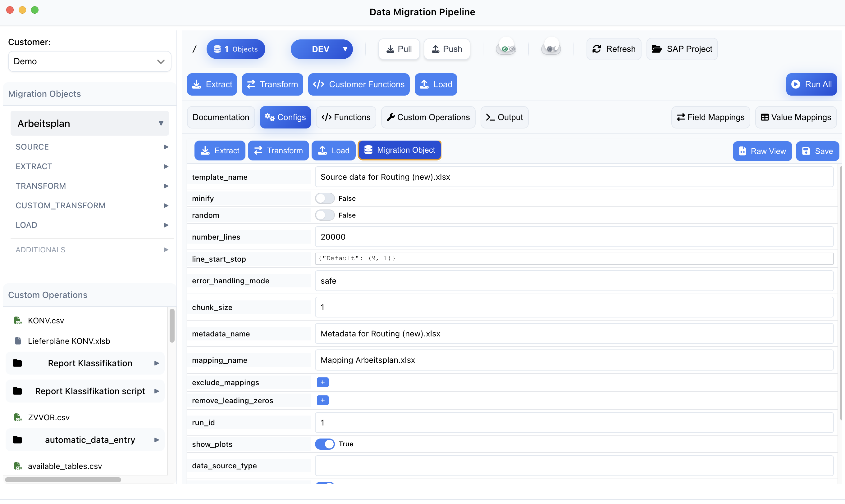
Task: Switch to the Functions tab
Action: click(x=346, y=117)
